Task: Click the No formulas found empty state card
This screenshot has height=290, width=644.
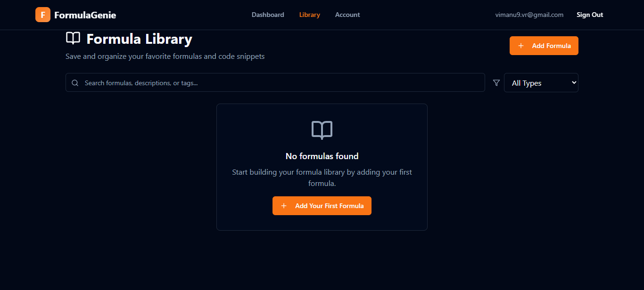Action: [322, 167]
